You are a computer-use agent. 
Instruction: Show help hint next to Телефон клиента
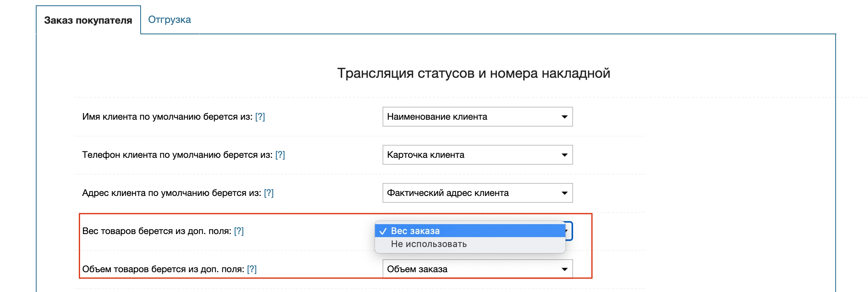280,155
